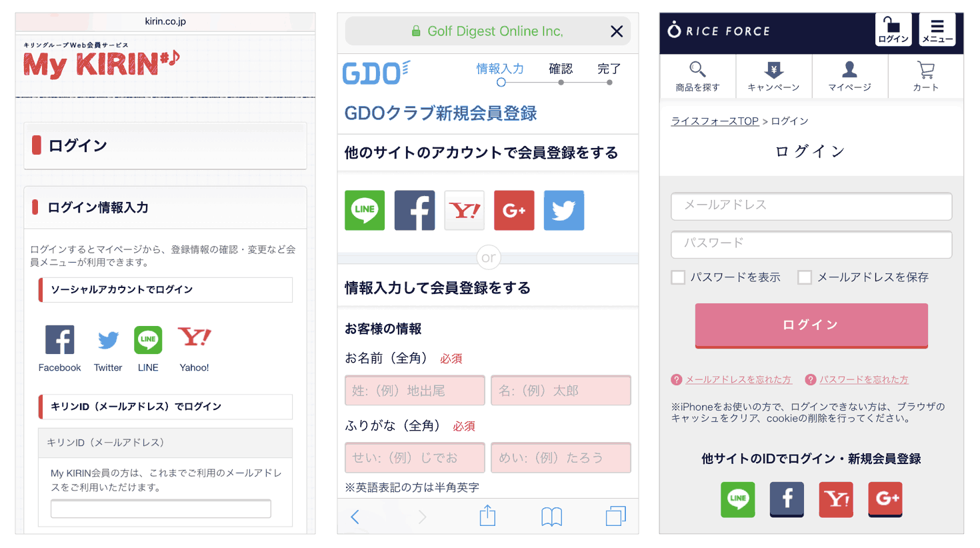
Task: Register with Google+ on GDO page
Action: 514,211
